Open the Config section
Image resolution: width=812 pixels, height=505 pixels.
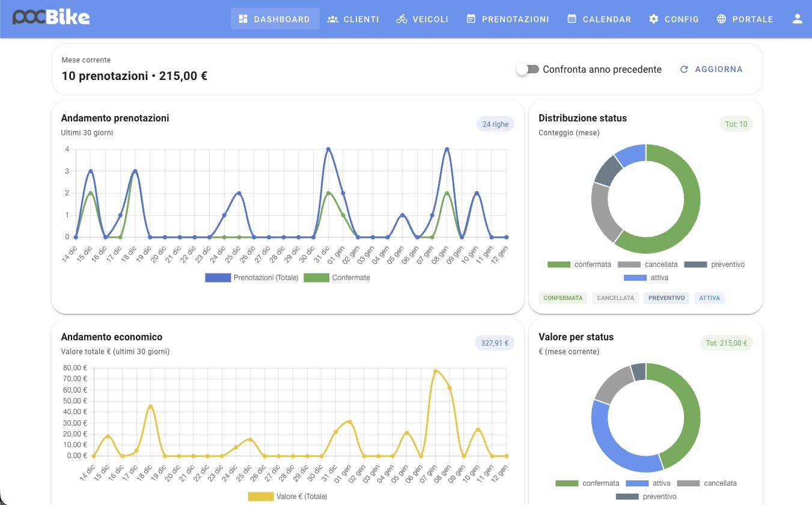coord(674,19)
